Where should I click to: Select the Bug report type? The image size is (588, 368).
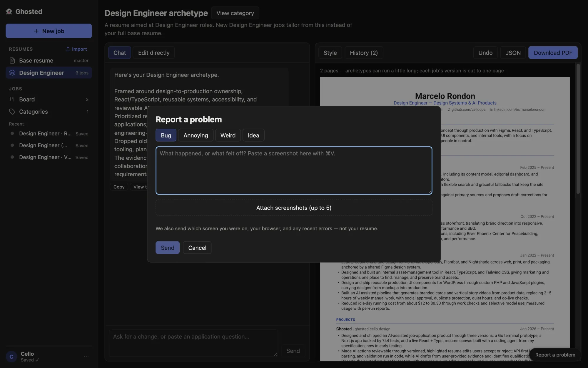166,135
